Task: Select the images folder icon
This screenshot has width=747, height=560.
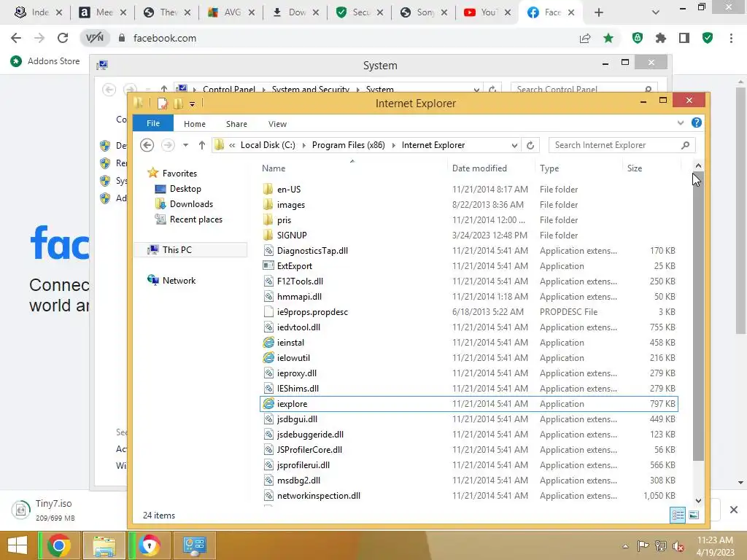Action: [268, 205]
